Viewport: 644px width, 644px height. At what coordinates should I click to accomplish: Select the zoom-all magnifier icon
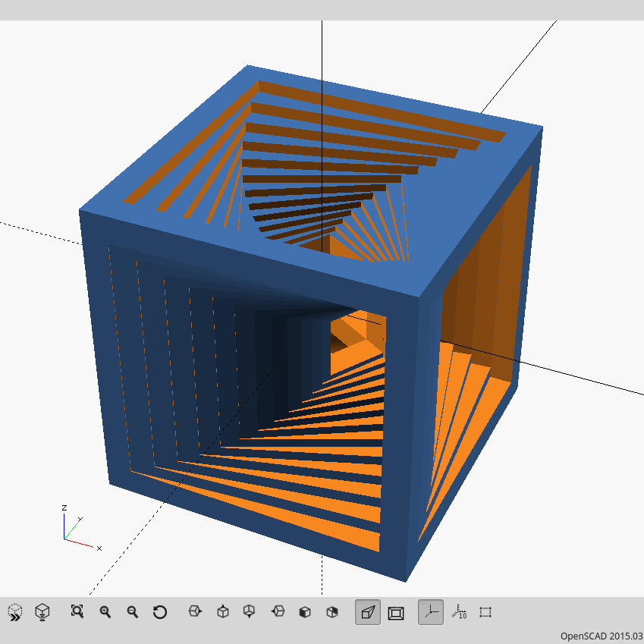pyautogui.click(x=77, y=612)
